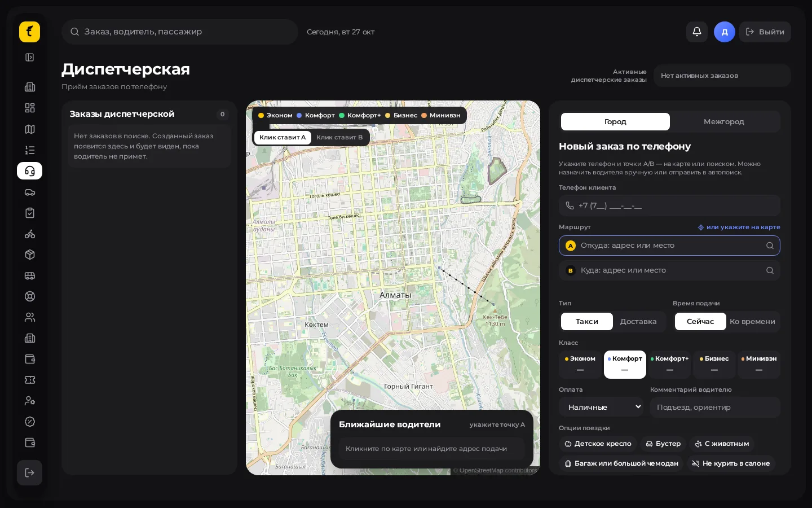The width and height of the screenshot is (812, 508).
Task: Click the yellow app logo in the sidebar
Action: 29,32
